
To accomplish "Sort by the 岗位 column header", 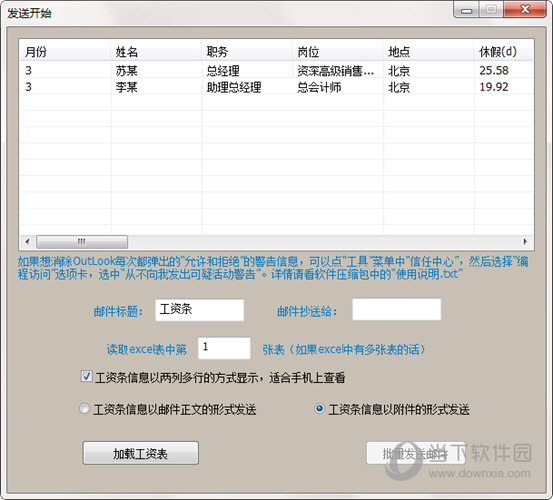I will click(x=337, y=52).
